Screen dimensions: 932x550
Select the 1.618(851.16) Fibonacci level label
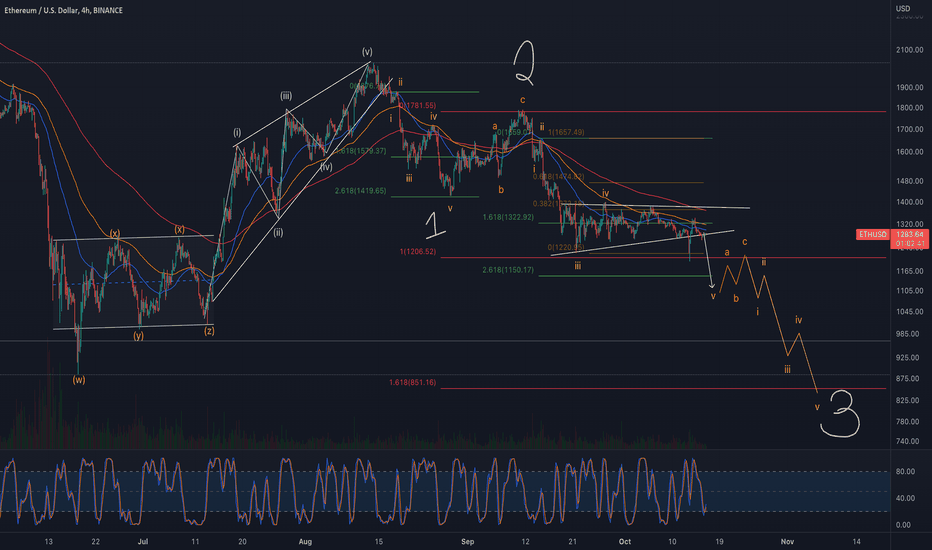point(413,382)
